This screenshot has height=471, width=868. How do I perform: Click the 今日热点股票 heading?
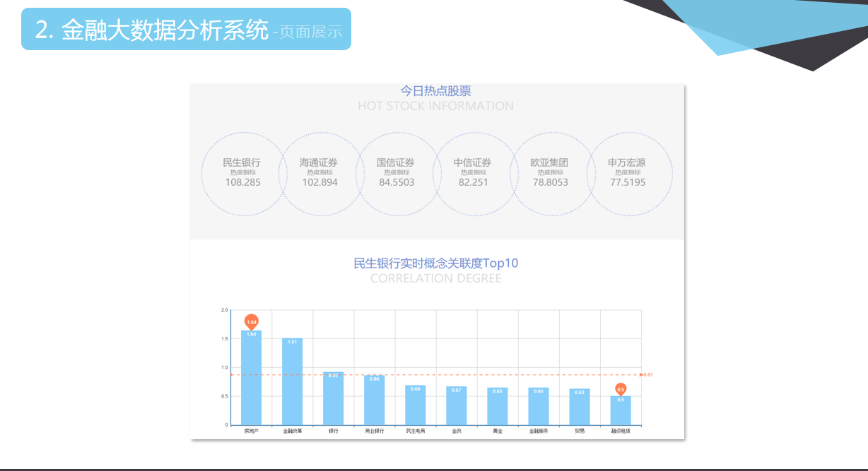coord(435,91)
